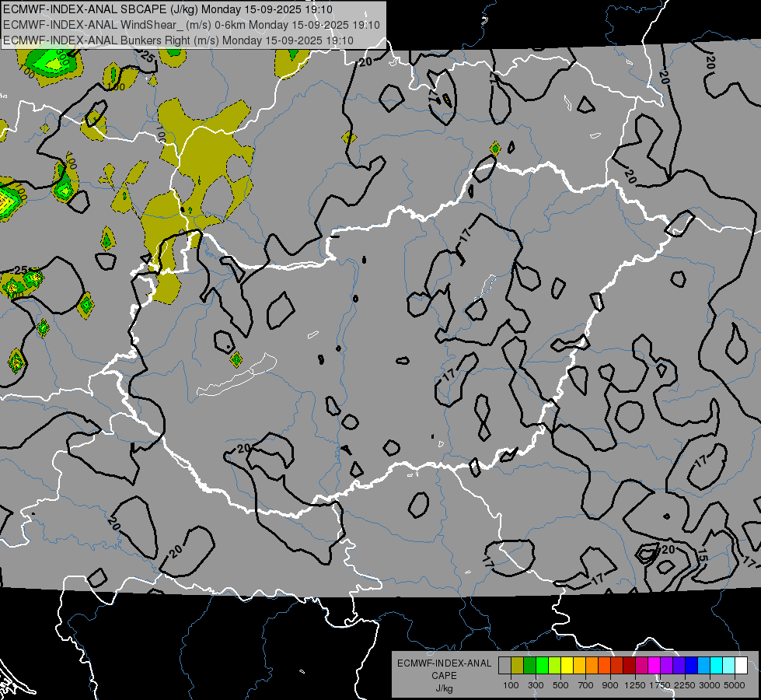Click the gray first swatch in CAPE legend
The image size is (761, 700).
504,666
